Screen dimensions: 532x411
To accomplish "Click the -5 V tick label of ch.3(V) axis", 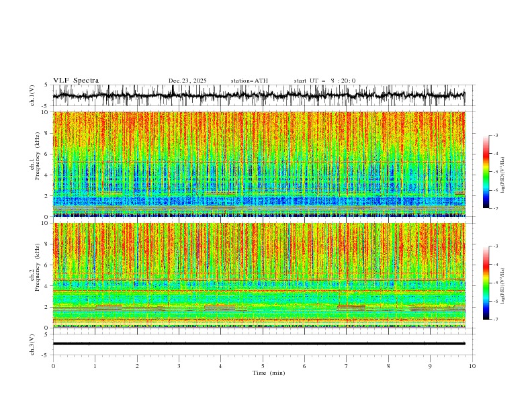I will [x=46, y=355].
